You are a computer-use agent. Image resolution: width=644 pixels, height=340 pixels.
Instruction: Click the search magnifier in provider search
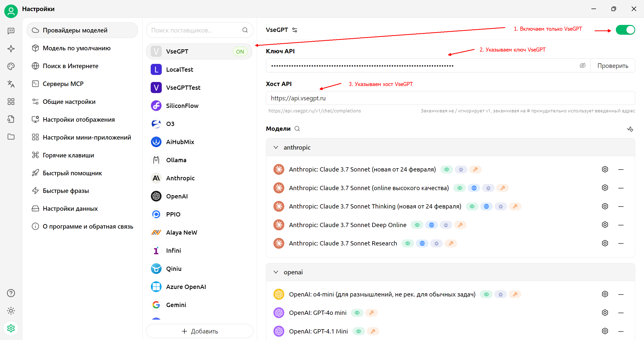[245, 30]
